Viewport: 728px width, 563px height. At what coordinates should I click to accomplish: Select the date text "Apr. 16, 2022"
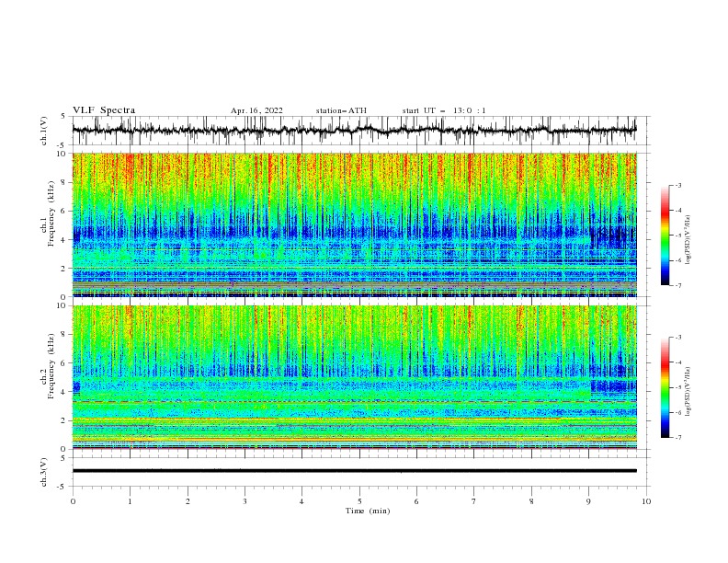[x=256, y=110]
